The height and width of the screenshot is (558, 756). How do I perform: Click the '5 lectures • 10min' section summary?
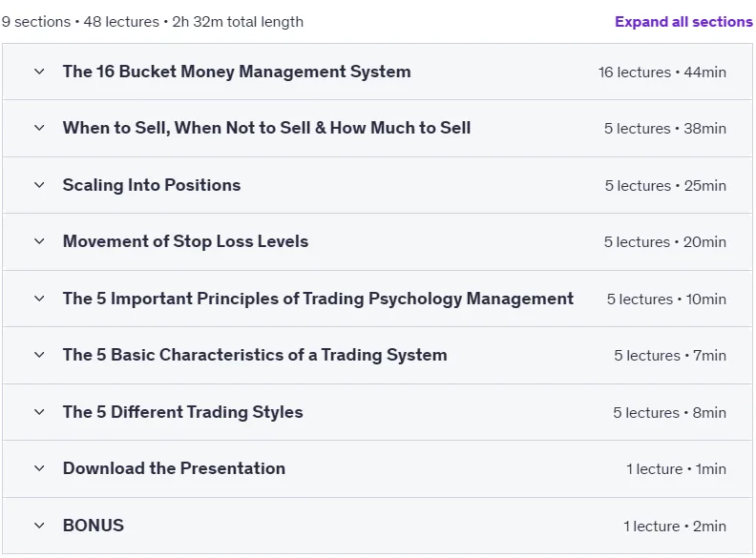pyautogui.click(x=666, y=300)
